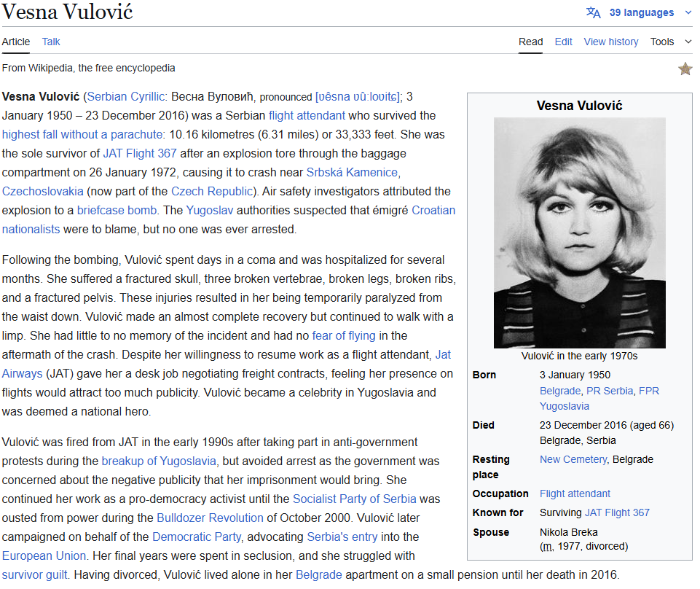Expand the 39 languages dropdown arrow
The width and height of the screenshot is (700, 589).
(688, 12)
